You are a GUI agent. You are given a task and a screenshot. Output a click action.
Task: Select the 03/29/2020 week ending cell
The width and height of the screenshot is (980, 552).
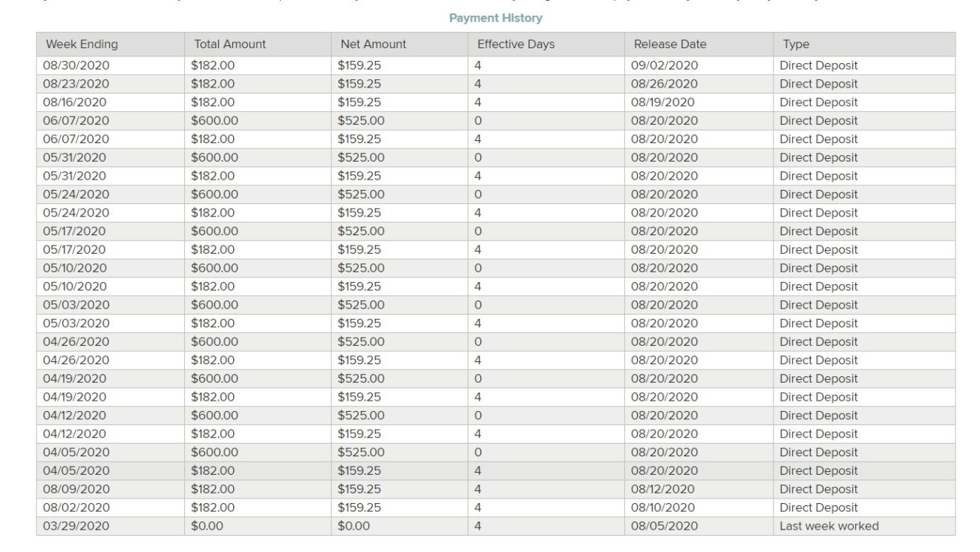point(76,526)
